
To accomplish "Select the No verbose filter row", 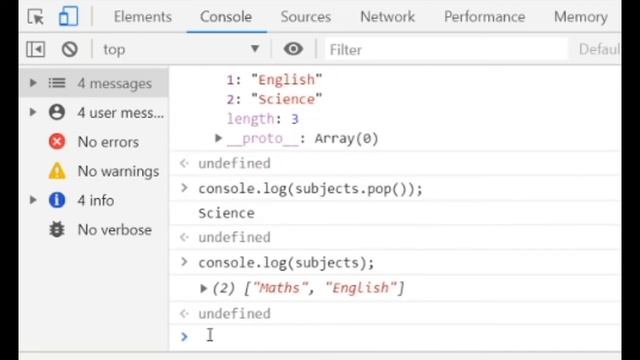I will click(94, 229).
